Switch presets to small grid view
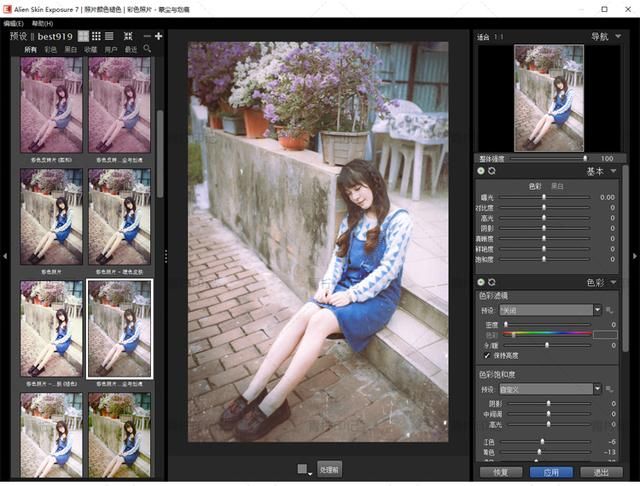This screenshot has height=486, width=640. click(96, 36)
